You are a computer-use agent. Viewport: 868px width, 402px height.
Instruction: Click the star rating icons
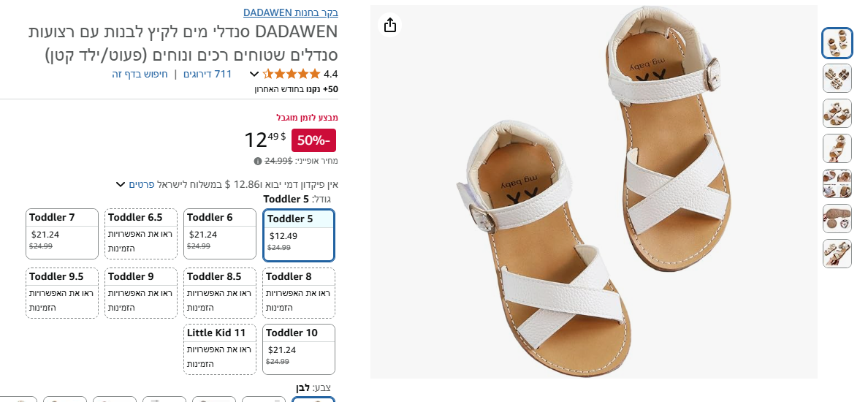pyautogui.click(x=292, y=74)
